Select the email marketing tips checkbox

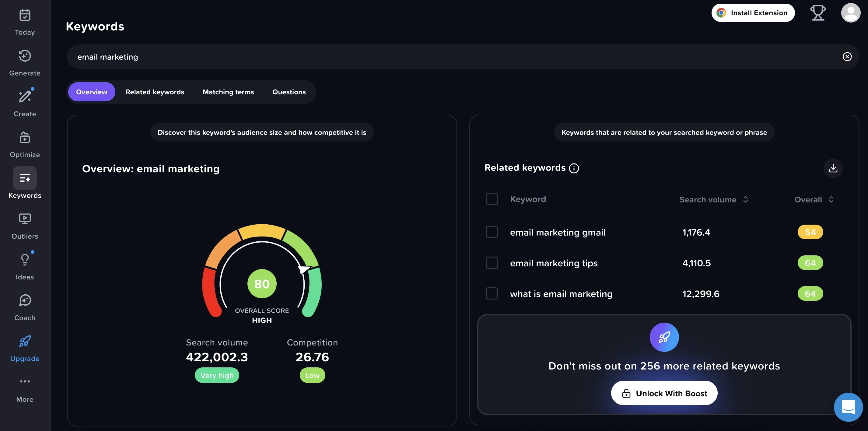(x=492, y=263)
